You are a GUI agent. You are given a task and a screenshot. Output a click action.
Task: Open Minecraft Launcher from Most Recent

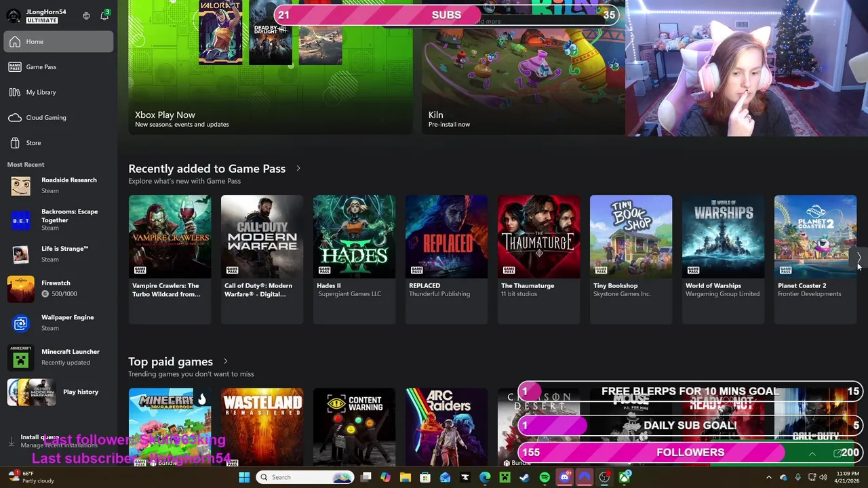tap(58, 357)
